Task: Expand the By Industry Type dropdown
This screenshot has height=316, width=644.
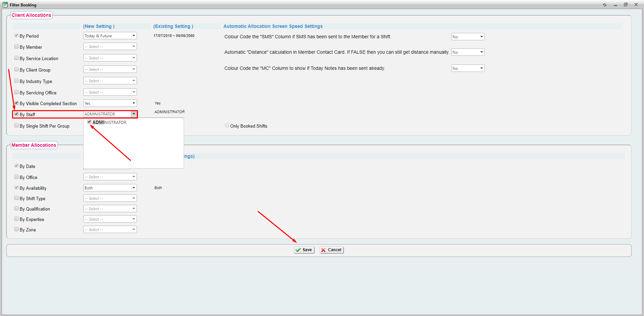Action: click(110, 81)
